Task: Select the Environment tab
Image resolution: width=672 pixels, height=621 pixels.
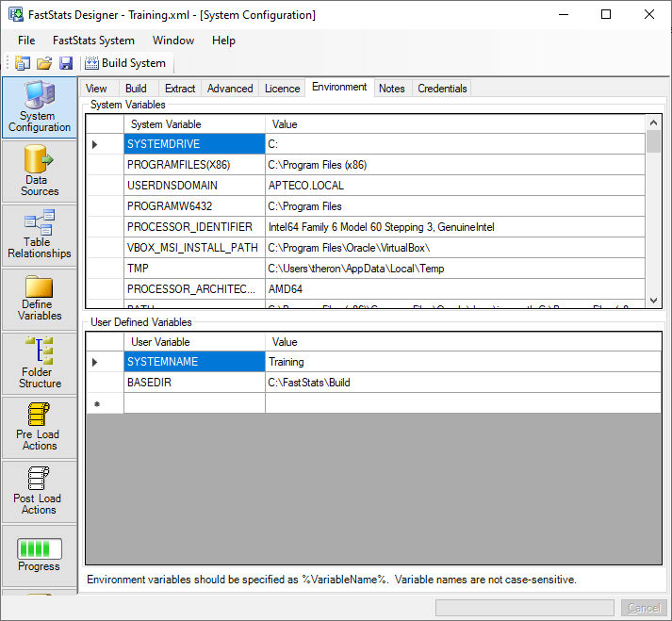Action: (x=339, y=87)
